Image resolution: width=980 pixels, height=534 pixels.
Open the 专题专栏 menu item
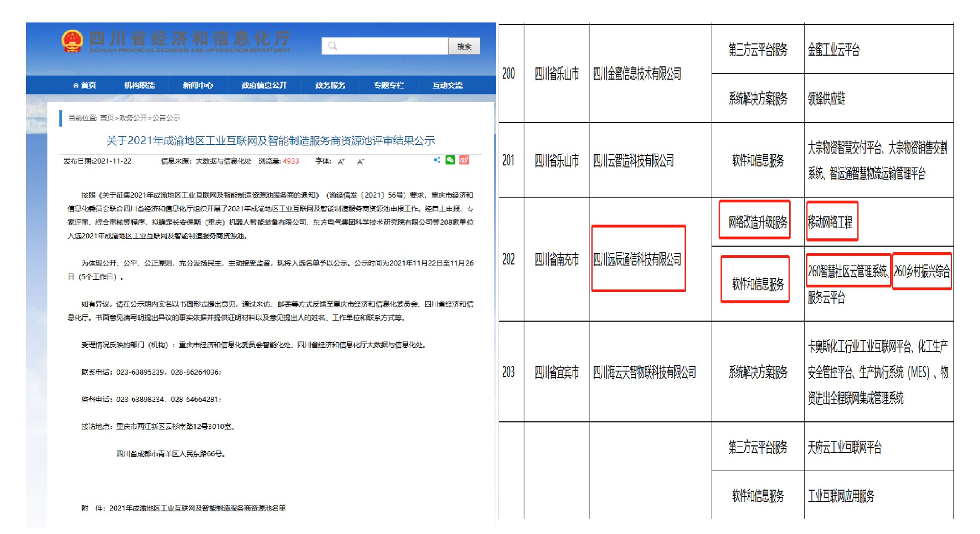[389, 85]
